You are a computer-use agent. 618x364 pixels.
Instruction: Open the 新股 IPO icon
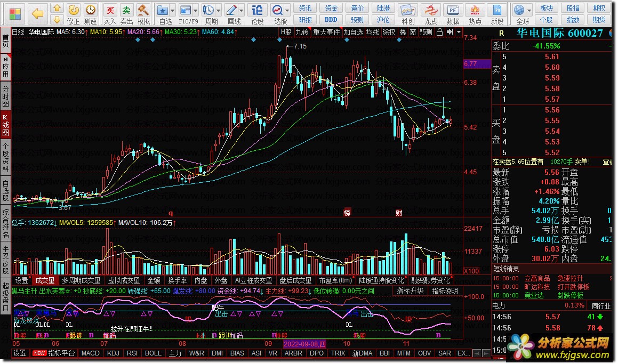point(497,10)
